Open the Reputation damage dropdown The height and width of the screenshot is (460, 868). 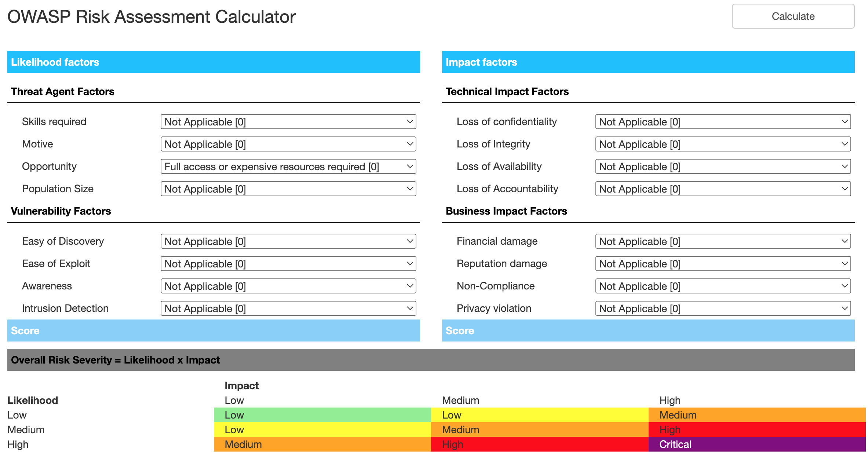pos(723,264)
